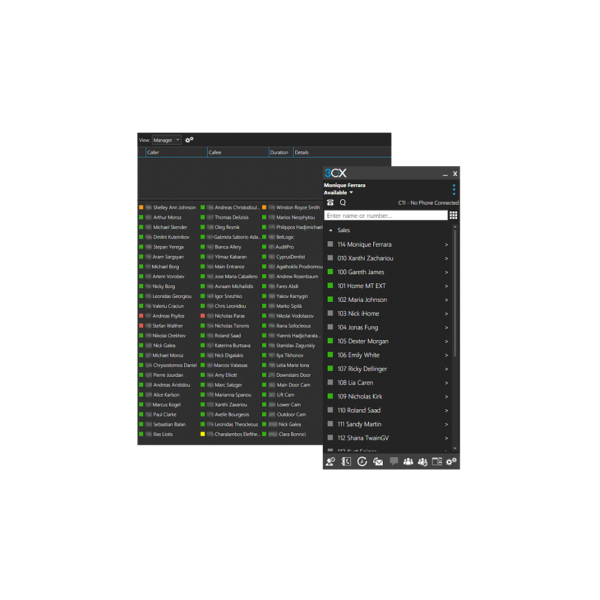This screenshot has height=600, width=600.
Task: Click Paul Clarke in switchboard
Action: 165,414
